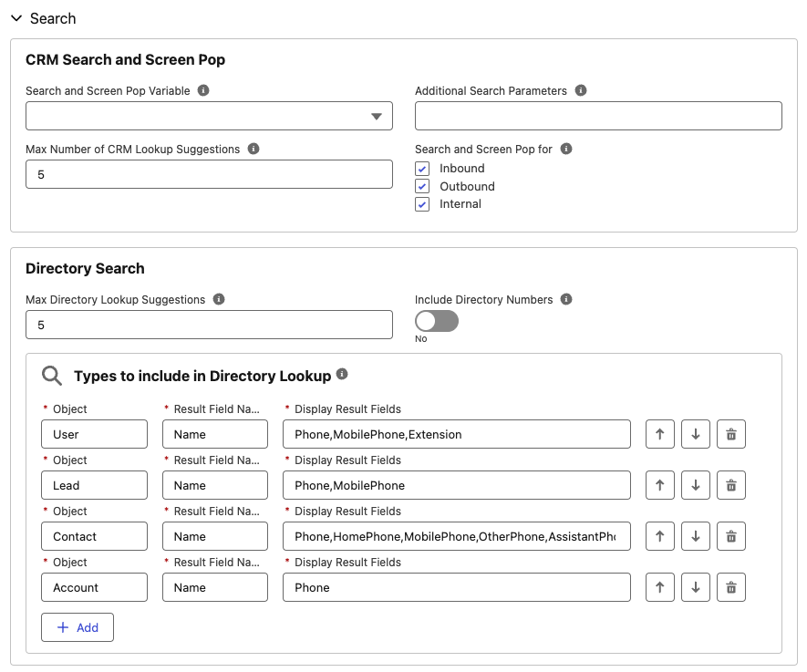Click Max Number of CRM Lookup Suggestions field
807x672 pixels.
[x=209, y=174]
